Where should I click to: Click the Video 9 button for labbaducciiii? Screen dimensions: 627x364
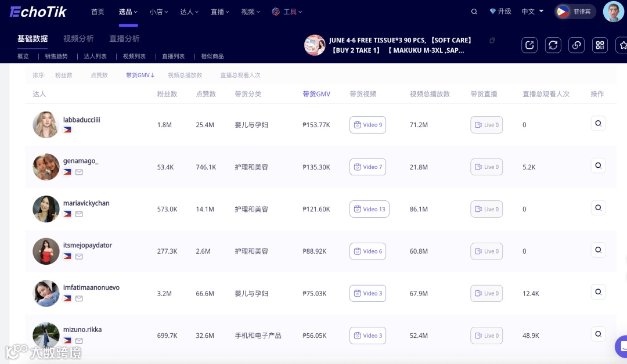click(x=367, y=125)
